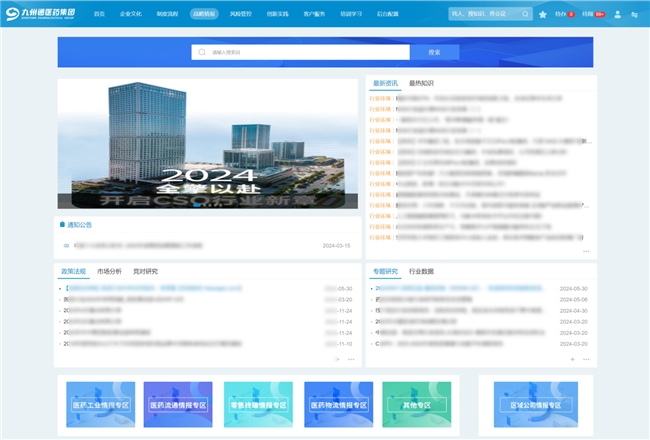Switch to the 行业数据 tab
Image resolution: width=650 pixels, height=440 pixels.
click(x=421, y=271)
